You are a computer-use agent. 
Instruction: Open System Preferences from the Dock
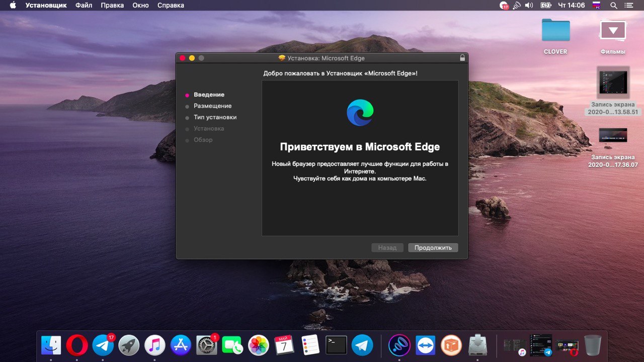207,345
